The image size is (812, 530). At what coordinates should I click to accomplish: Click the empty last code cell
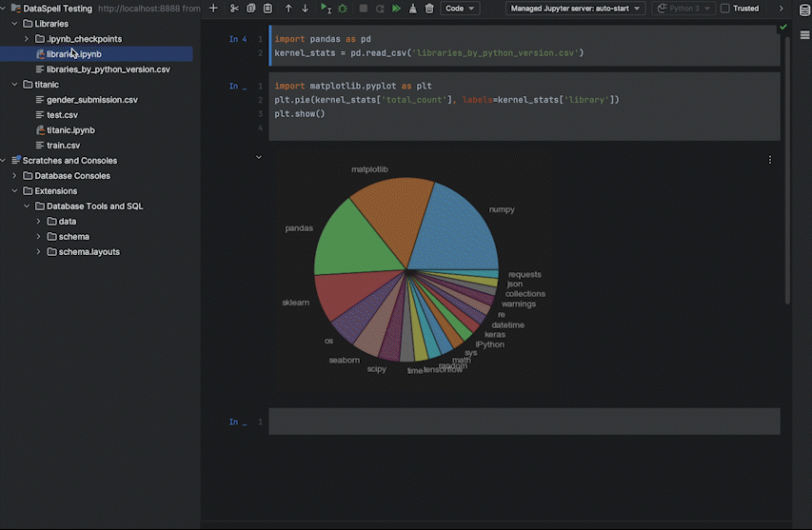pyautogui.click(x=525, y=422)
